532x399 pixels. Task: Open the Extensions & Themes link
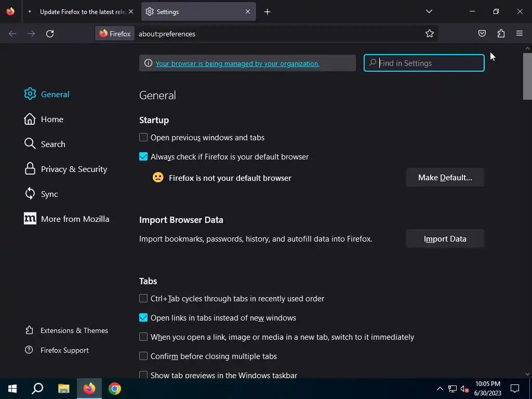point(67,330)
